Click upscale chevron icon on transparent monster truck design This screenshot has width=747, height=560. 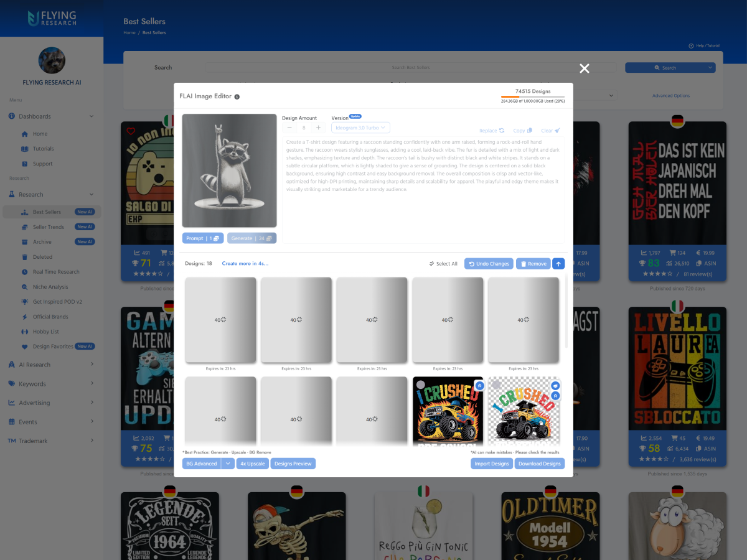pos(555,396)
